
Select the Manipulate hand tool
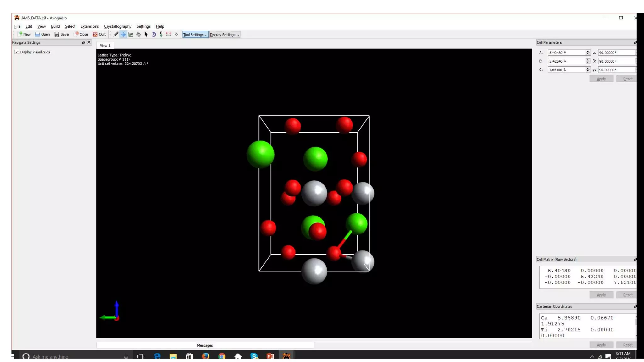pos(138,34)
